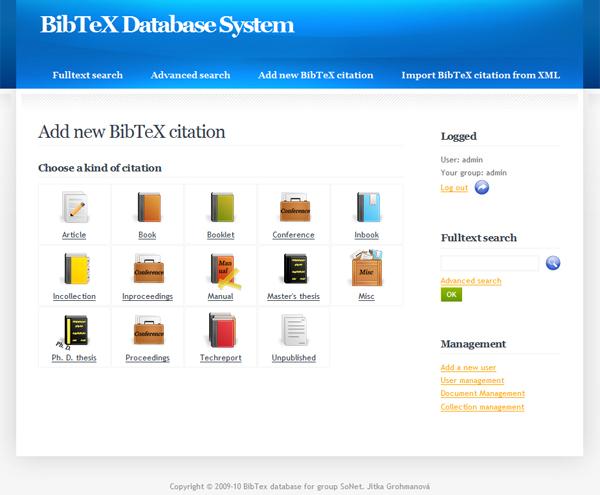Open the Booklet text link

coord(220,235)
